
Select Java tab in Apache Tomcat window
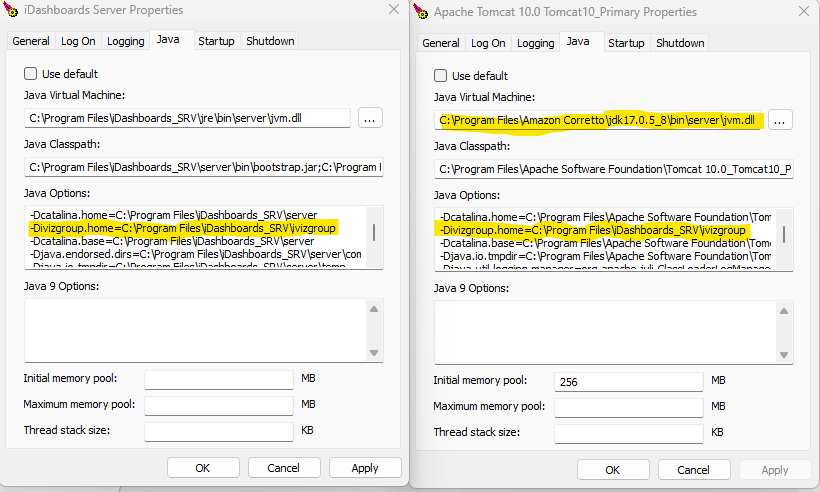coord(578,41)
